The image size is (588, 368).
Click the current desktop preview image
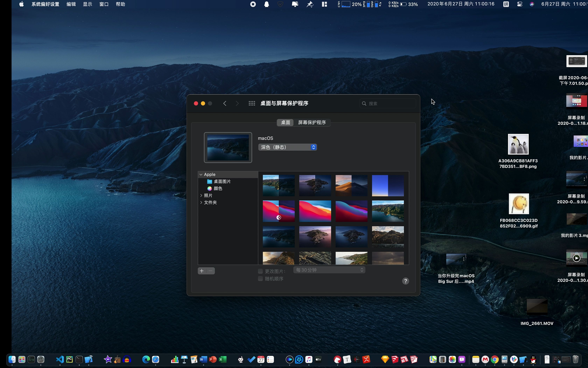point(228,148)
